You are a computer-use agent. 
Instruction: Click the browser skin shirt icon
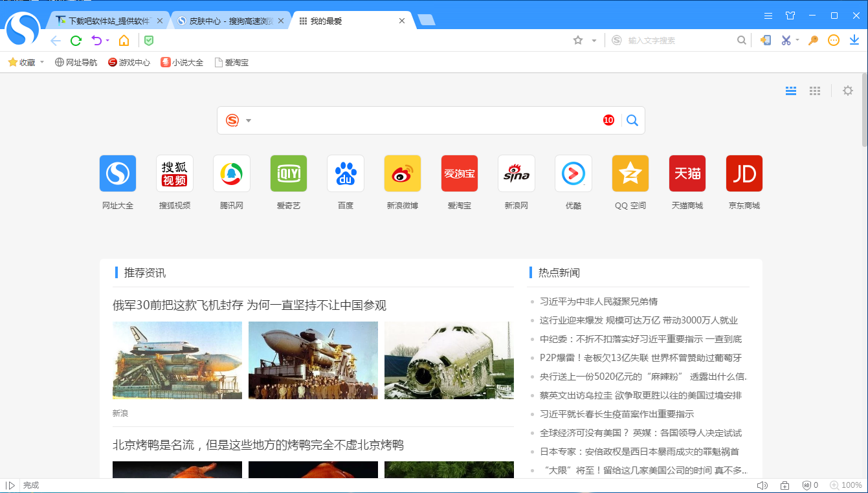[789, 15]
